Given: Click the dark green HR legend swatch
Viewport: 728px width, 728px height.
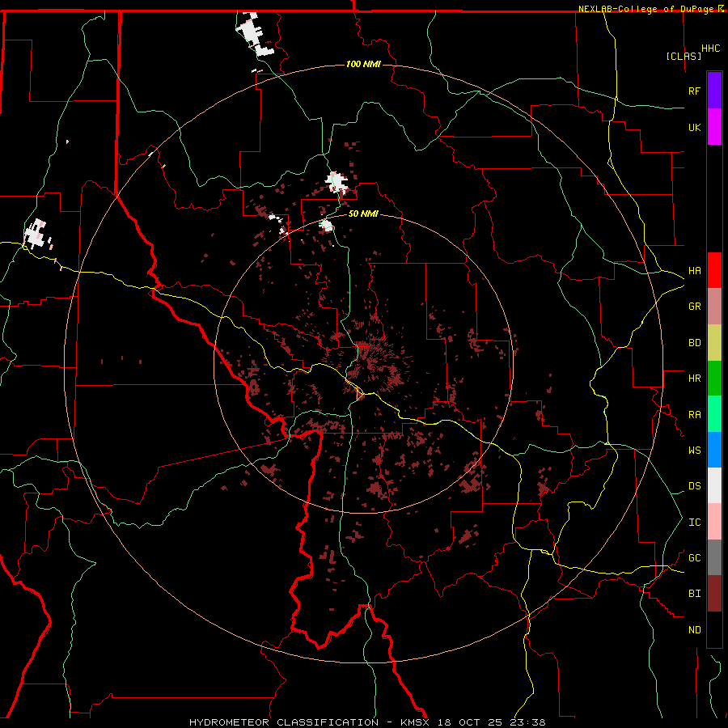Looking at the screenshot, I should click(x=714, y=379).
